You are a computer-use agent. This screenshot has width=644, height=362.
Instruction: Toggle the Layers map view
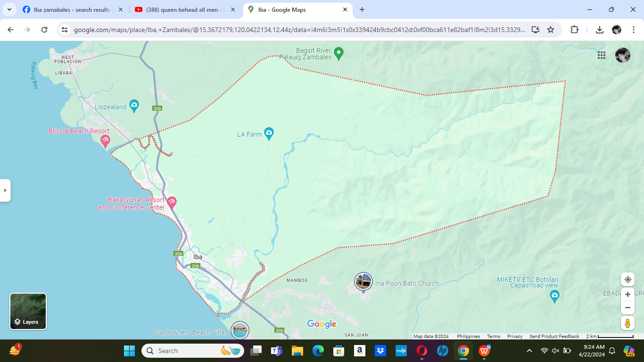[x=28, y=311]
